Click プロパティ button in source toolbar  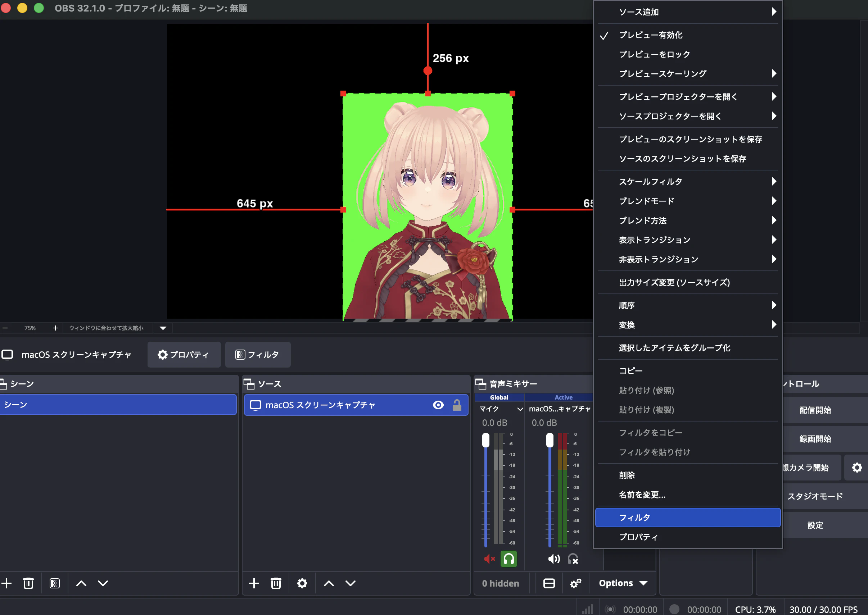click(184, 355)
